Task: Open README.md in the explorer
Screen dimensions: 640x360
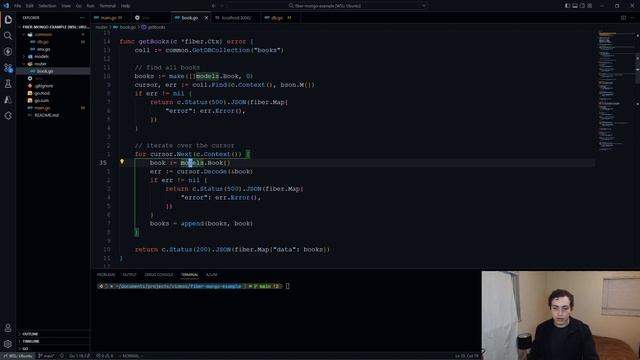Action: (x=53, y=115)
